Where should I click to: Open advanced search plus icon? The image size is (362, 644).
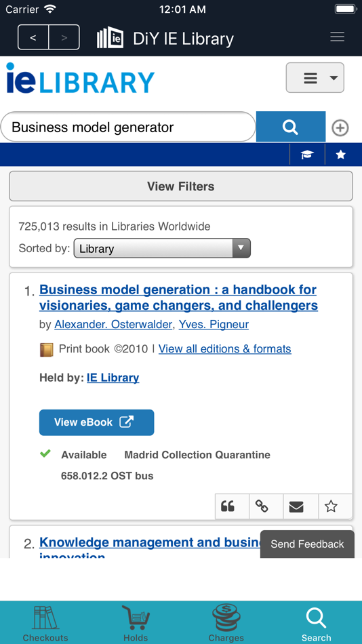point(340,128)
